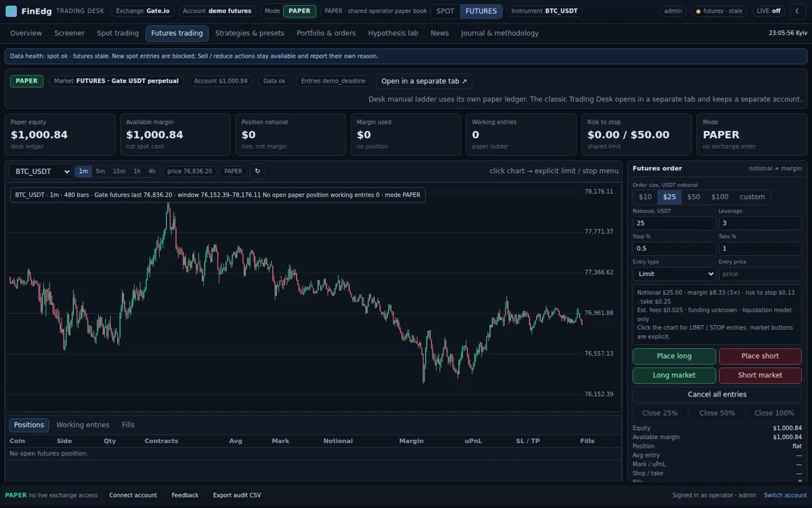Choose $50 order size
812x508 pixels.
(x=693, y=197)
